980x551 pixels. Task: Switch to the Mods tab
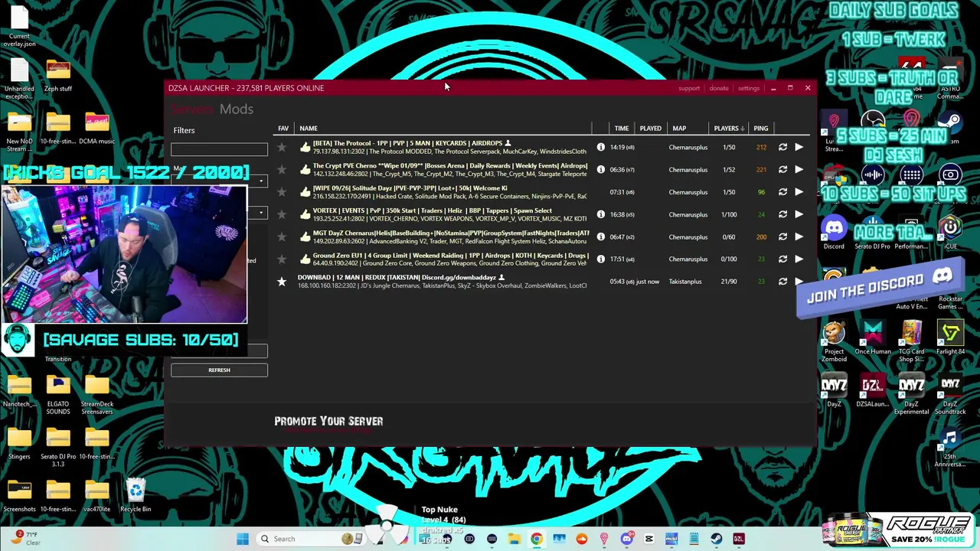[237, 109]
